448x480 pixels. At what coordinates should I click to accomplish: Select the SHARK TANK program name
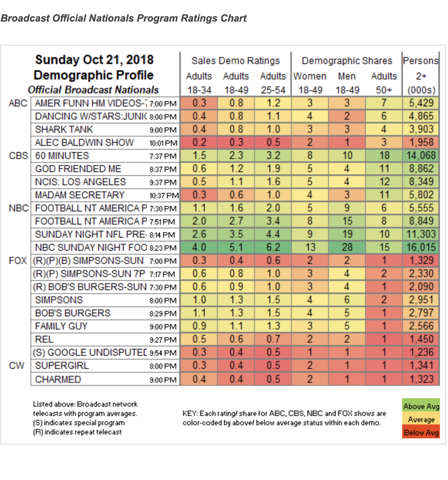click(x=64, y=129)
